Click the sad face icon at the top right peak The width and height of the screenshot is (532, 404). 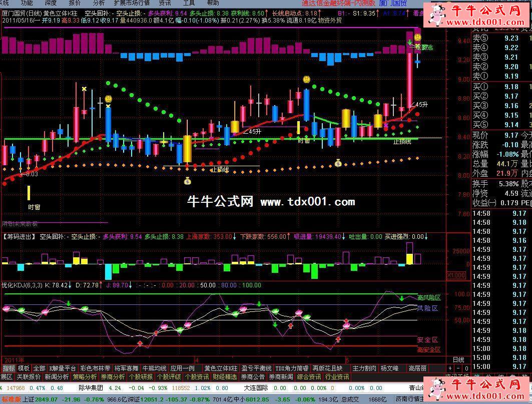[x=417, y=38]
